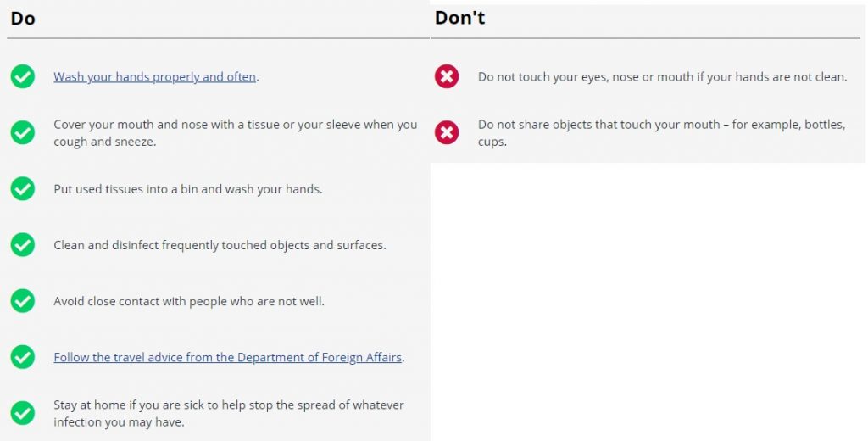Click the clean and disinfect objects text
The height and width of the screenshot is (441, 868).
(x=220, y=245)
